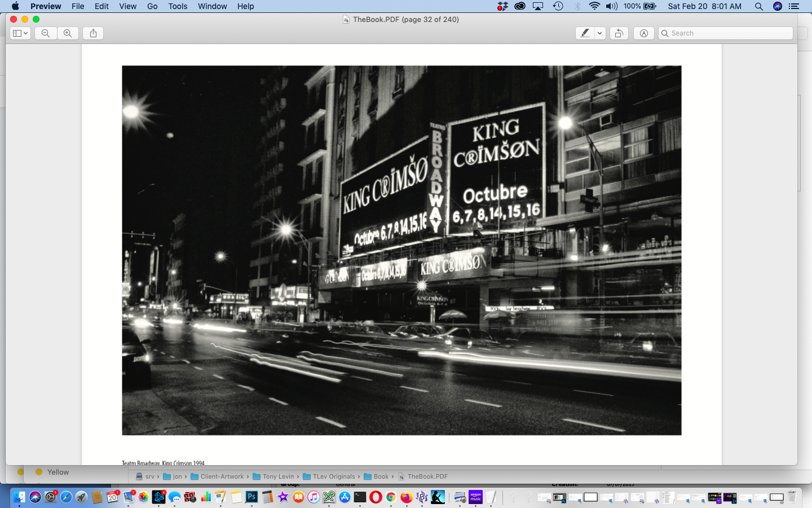812x508 pixels.
Task: Open the Trash in the Dock
Action: [x=792, y=497]
